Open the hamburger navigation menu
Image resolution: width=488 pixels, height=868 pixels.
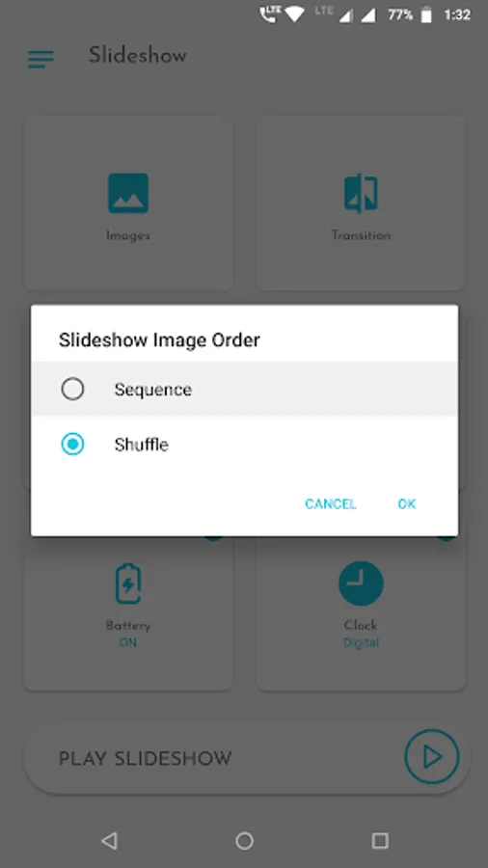pos(41,59)
